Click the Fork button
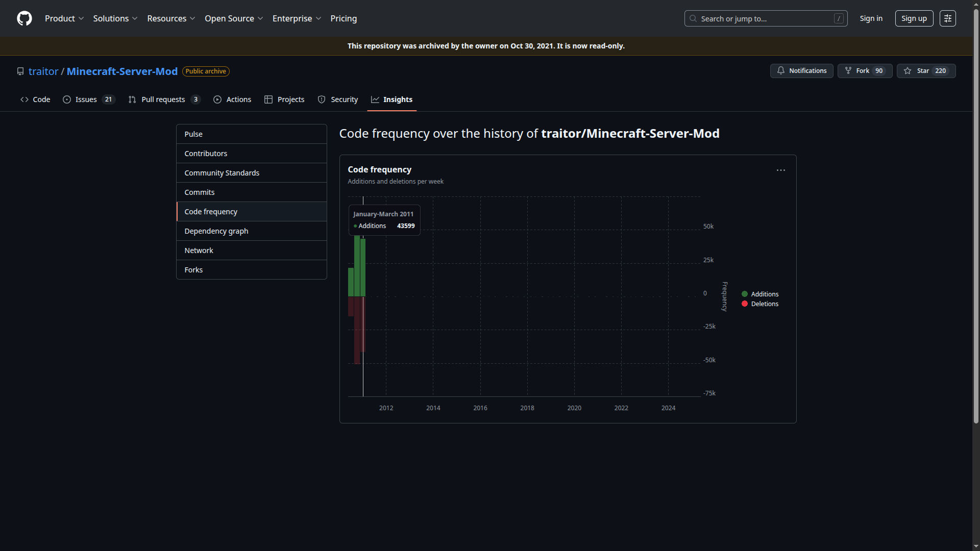This screenshot has height=551, width=980. tap(865, 71)
